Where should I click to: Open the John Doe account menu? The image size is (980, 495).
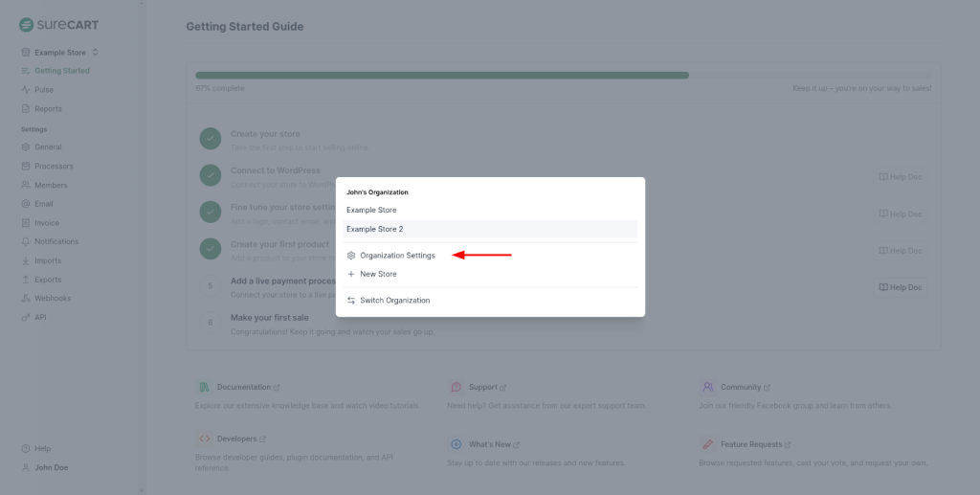click(x=52, y=467)
